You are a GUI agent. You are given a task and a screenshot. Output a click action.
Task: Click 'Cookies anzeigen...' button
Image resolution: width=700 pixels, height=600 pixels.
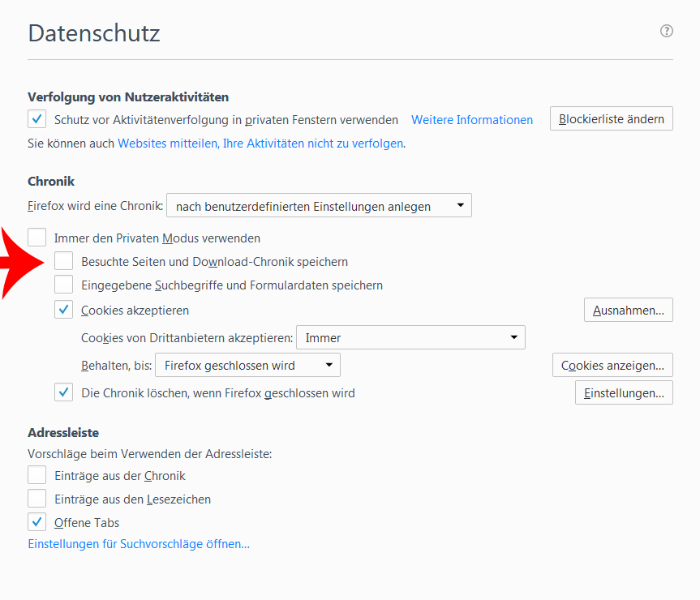click(612, 366)
